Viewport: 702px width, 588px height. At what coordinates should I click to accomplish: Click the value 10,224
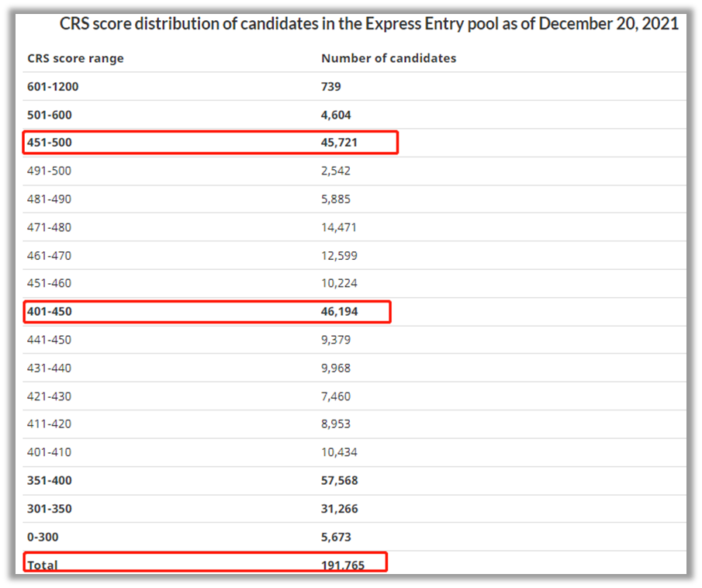(339, 283)
